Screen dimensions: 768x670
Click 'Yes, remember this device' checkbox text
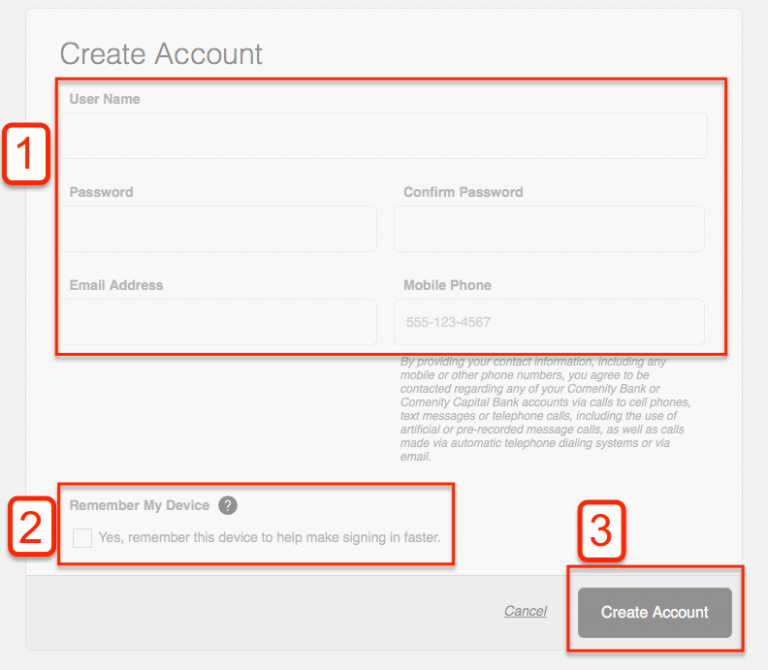click(269, 537)
